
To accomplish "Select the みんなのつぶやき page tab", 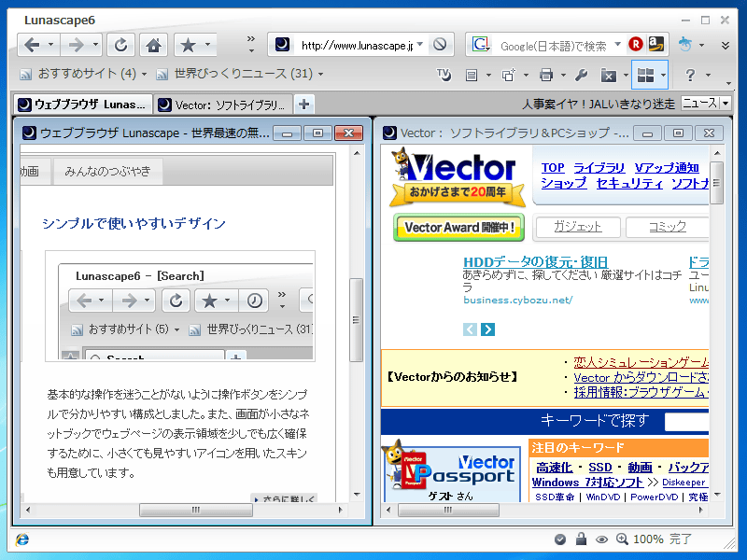I will coord(107,171).
